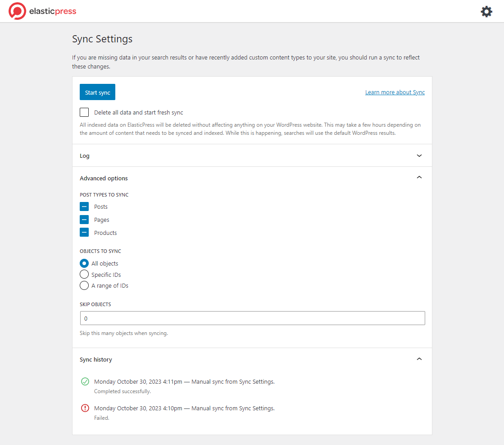Click the red failed sync warning icon
Viewport: 504px width, 445px height.
coord(85,408)
